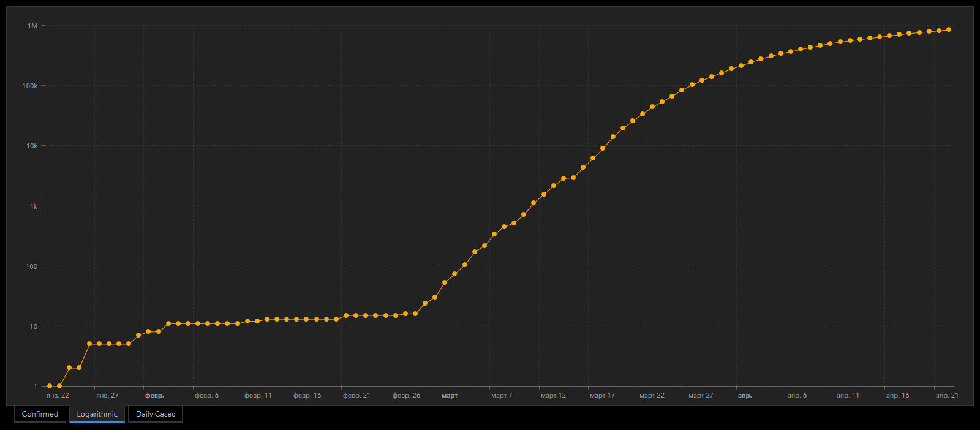Click the 'февр. 11' date label
Viewport: 980px width, 430px height.
pyautogui.click(x=258, y=396)
